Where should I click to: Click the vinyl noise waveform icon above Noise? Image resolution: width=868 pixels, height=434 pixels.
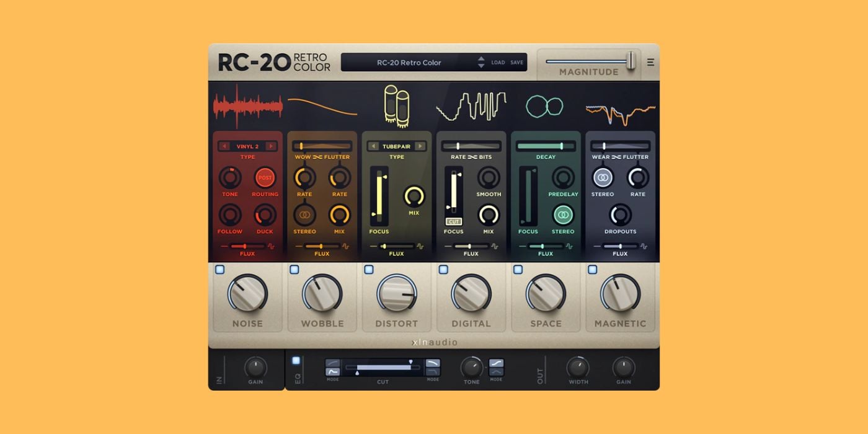tap(248, 104)
